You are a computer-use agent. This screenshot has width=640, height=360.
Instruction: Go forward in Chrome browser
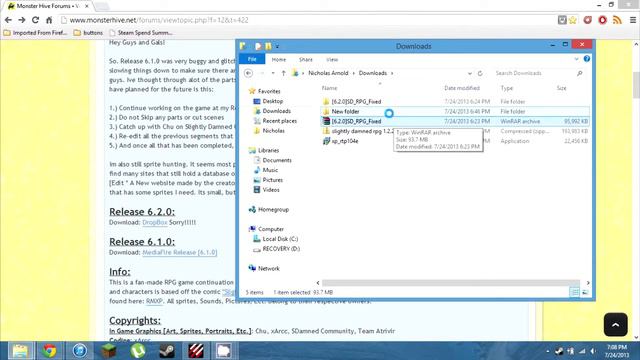point(22,20)
